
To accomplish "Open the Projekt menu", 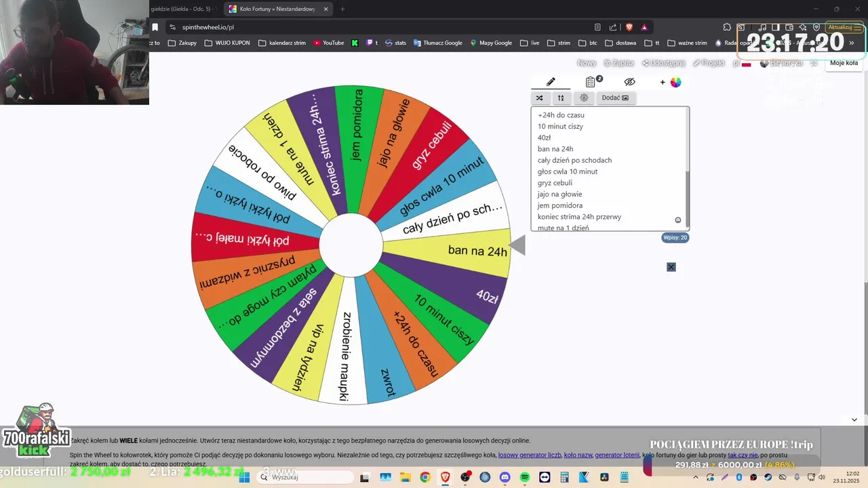I will 709,63.
